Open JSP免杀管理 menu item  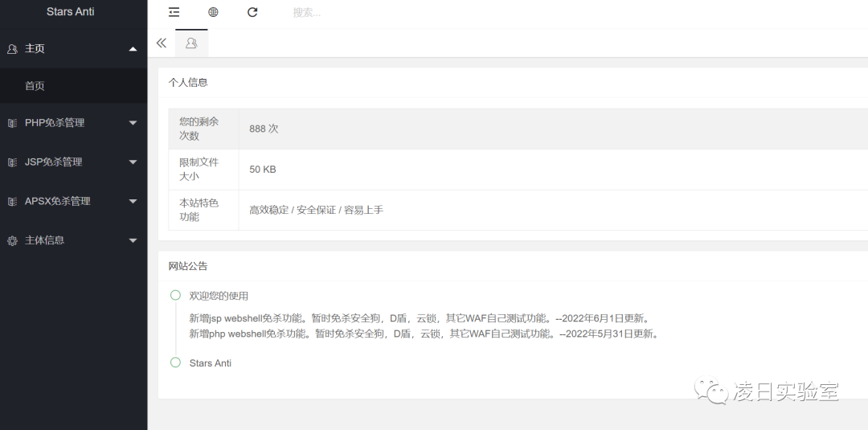pos(74,162)
